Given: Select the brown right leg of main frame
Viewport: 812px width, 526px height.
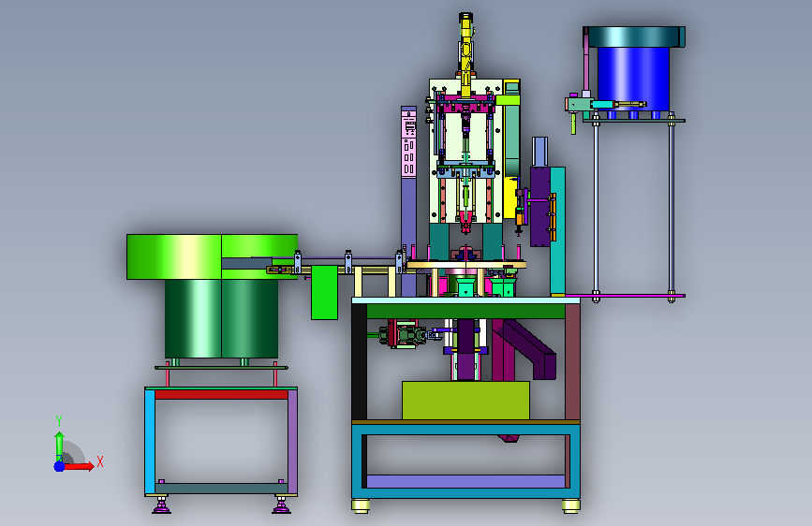Looking at the screenshot, I should [x=572, y=361].
